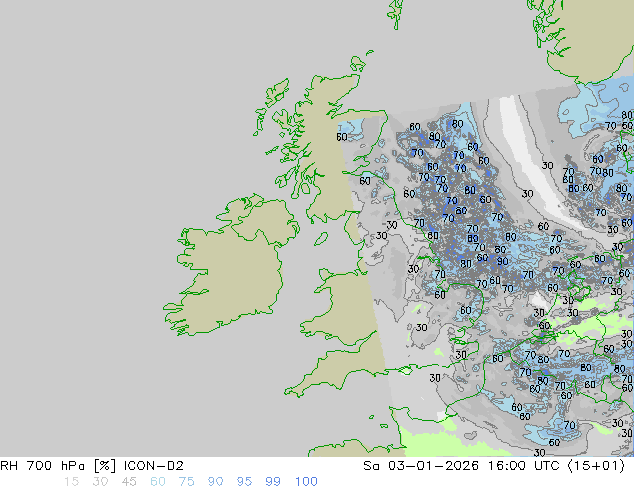634x490 pixels.
Task: Click the "90" contour label on the map
Action: pos(502,261)
